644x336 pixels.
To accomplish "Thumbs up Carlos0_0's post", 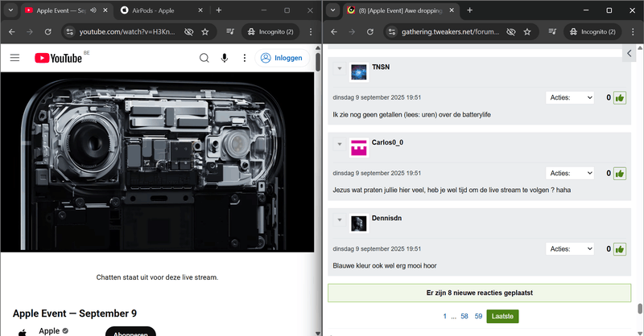I will (620, 174).
